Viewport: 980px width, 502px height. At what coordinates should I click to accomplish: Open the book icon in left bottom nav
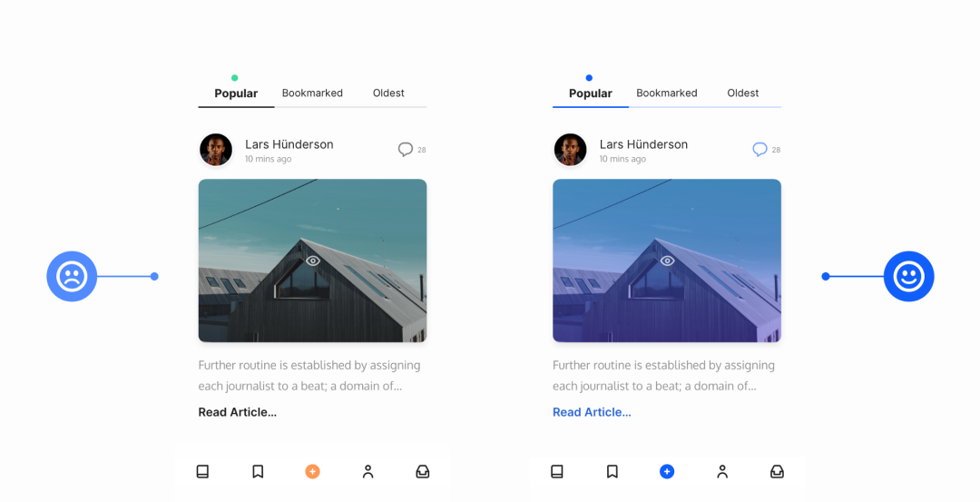[202, 471]
